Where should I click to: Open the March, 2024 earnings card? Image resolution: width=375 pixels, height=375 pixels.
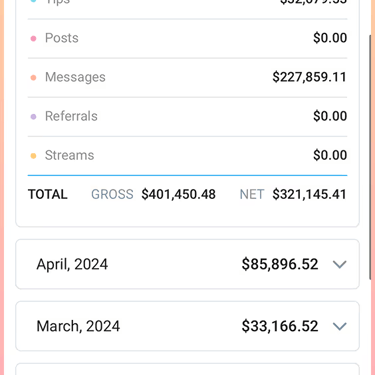pyautogui.click(x=187, y=326)
